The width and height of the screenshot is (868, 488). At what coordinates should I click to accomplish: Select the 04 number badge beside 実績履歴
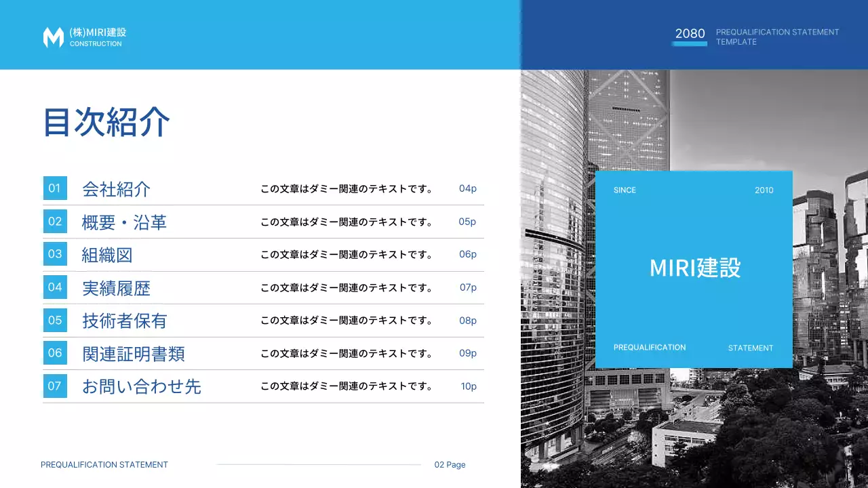pos(55,287)
